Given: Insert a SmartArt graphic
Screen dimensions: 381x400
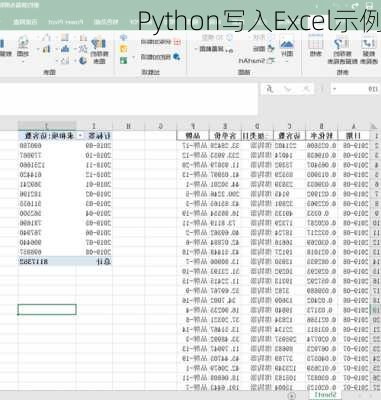Looking at the screenshot, I should (257, 61).
